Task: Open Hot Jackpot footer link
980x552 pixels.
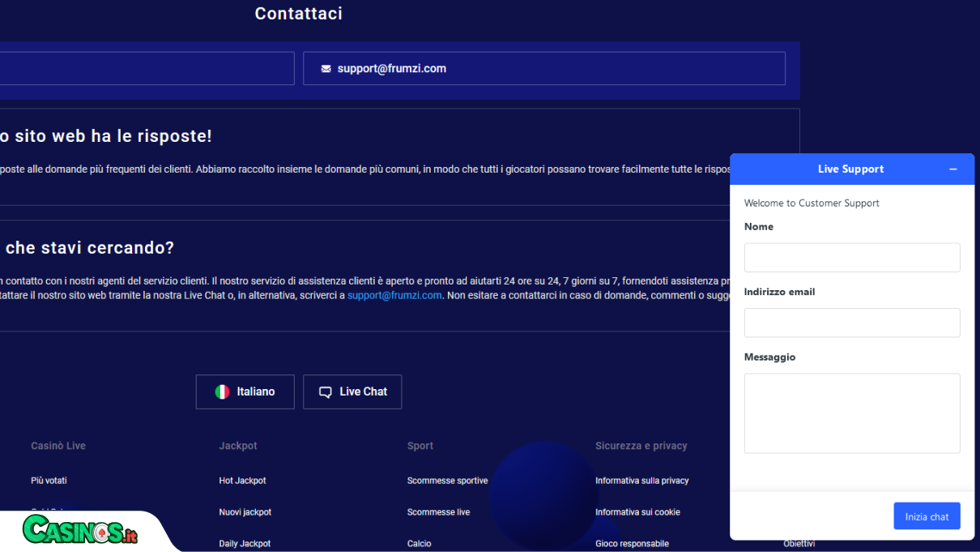Action: 242,481
